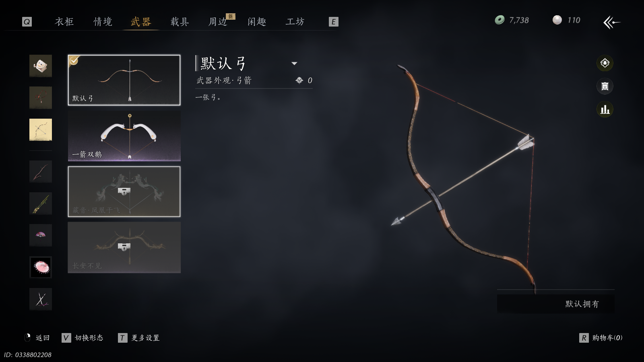Open the bar chart statistics icon
The height and width of the screenshot is (362, 644).
point(605,109)
